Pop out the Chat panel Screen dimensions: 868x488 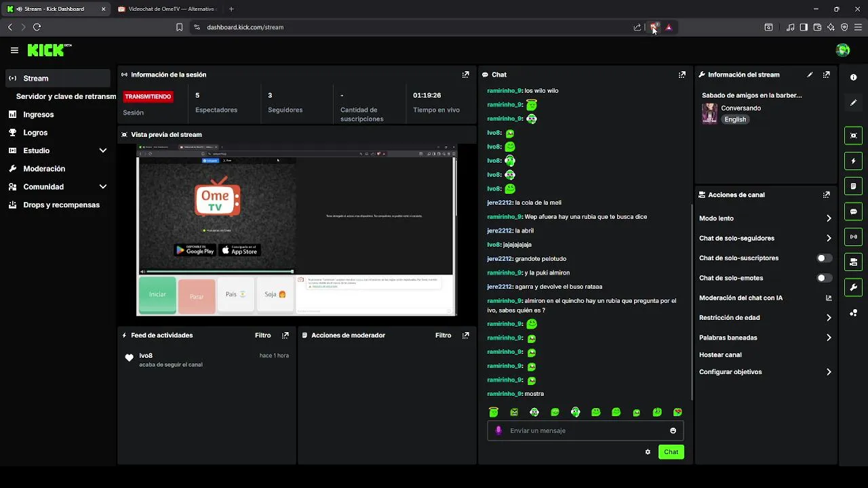(x=682, y=75)
